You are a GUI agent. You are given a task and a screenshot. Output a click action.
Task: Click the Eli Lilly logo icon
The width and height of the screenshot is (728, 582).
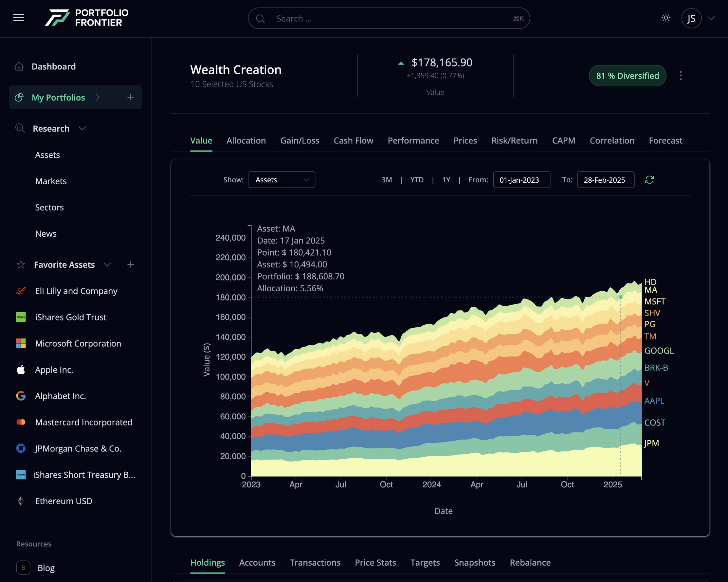pyautogui.click(x=21, y=291)
